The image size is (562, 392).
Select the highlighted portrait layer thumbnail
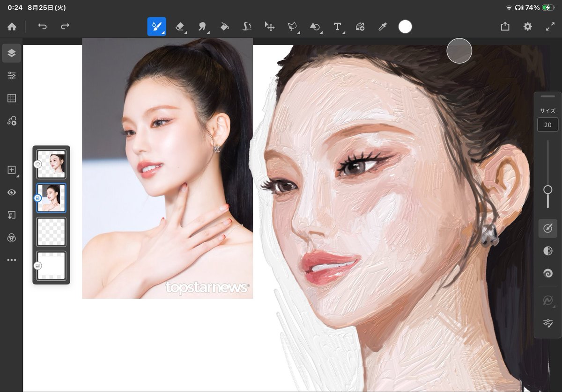51,198
